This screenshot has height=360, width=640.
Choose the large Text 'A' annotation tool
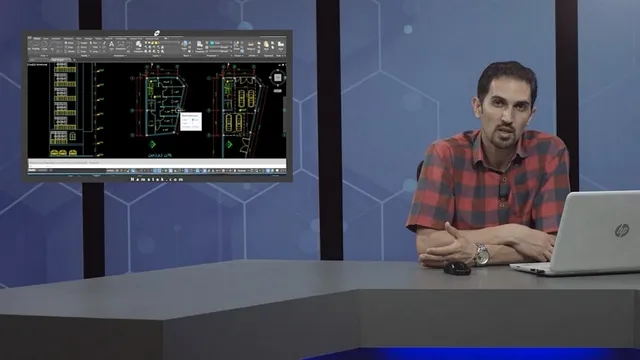[x=111, y=44]
